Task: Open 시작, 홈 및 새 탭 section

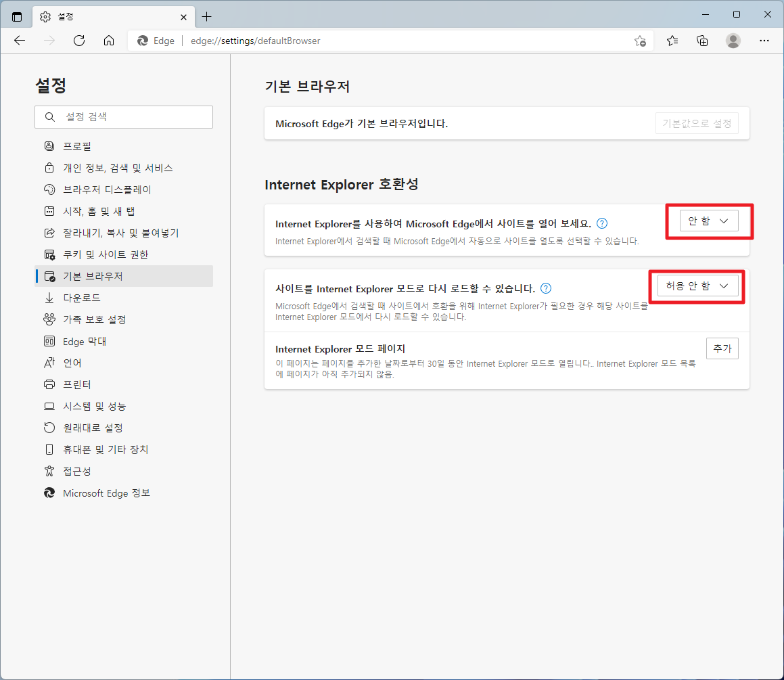Action: (x=124, y=211)
